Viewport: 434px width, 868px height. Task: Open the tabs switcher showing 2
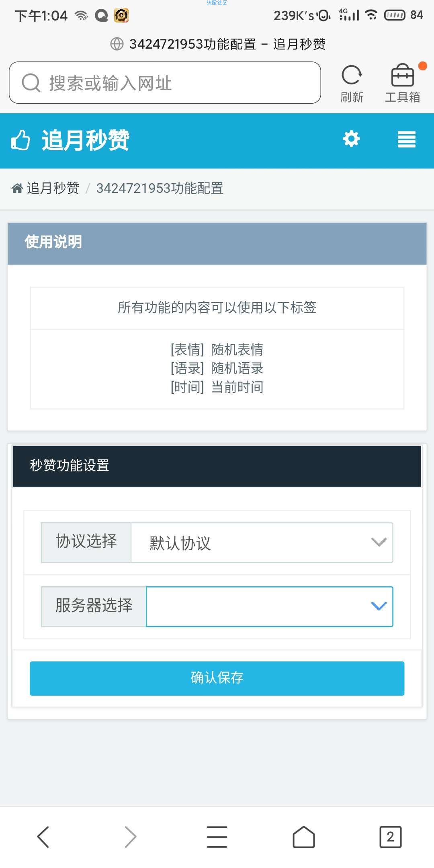pos(391,837)
